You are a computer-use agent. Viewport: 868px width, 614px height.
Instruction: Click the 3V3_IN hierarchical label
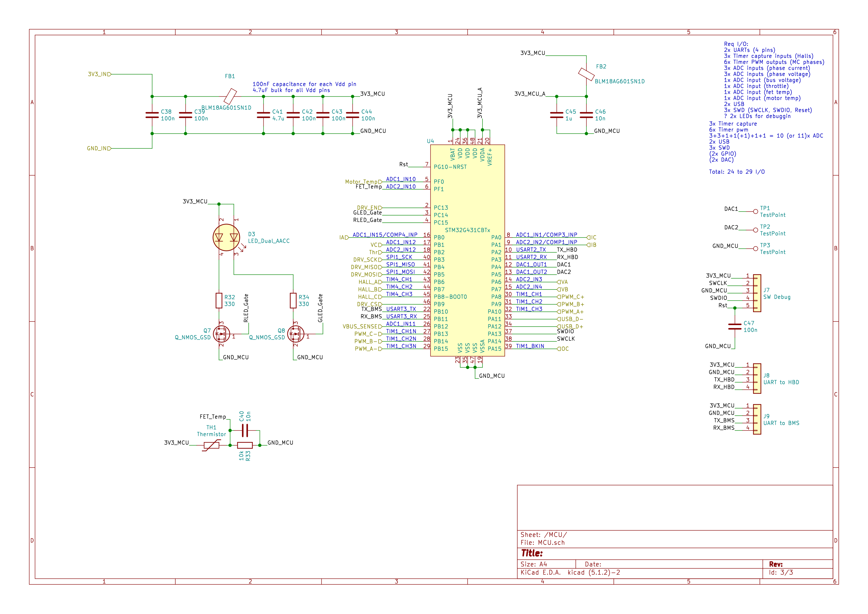pyautogui.click(x=99, y=74)
